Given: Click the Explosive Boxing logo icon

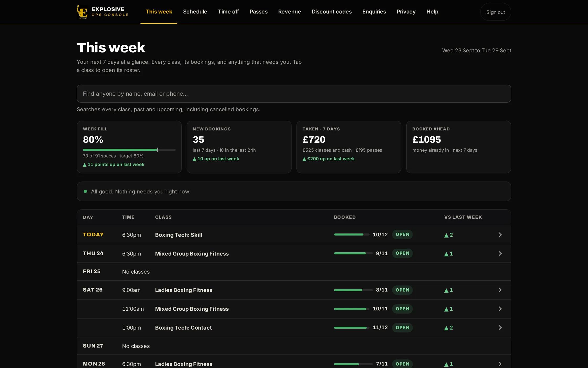Looking at the screenshot, I should pyautogui.click(x=82, y=12).
